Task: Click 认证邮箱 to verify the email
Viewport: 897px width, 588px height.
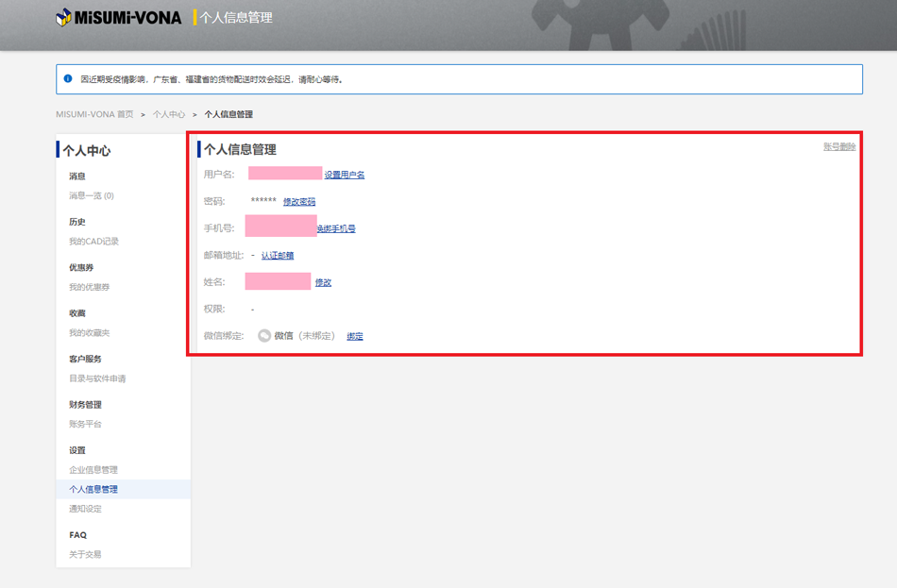Action: click(278, 256)
